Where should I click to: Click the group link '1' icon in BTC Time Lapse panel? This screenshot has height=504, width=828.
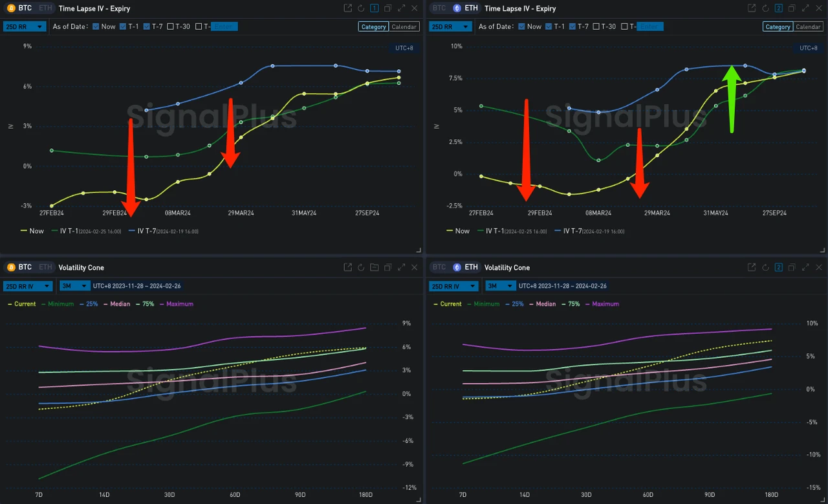pos(375,8)
